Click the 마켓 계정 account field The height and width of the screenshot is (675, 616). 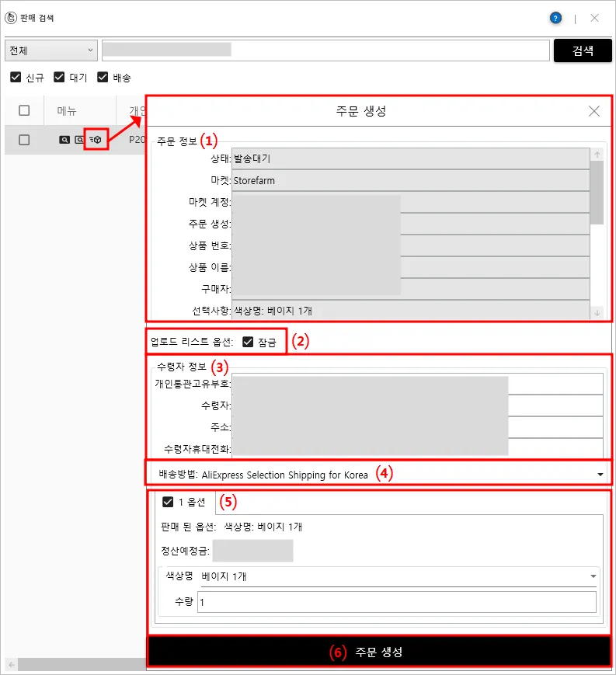[x=411, y=202]
